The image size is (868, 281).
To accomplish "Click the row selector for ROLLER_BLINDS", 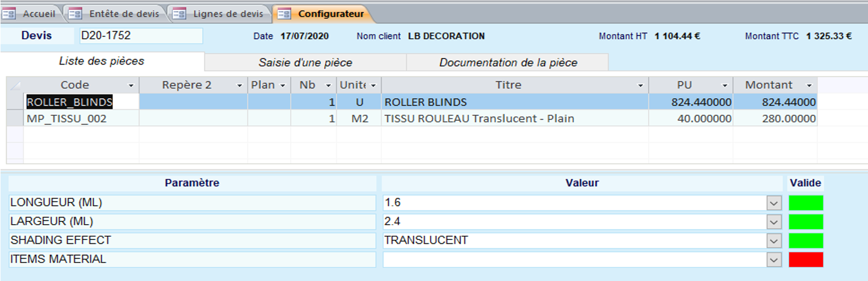I will pos(15,102).
